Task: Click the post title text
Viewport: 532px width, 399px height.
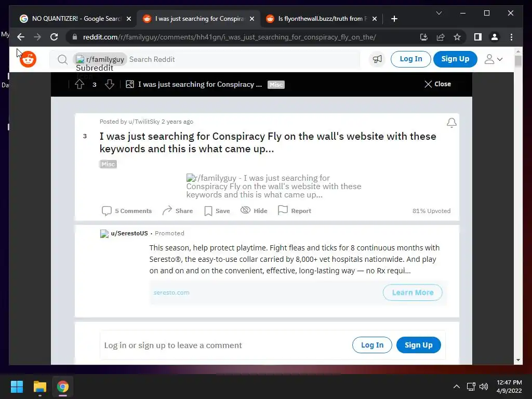Action: (268, 142)
